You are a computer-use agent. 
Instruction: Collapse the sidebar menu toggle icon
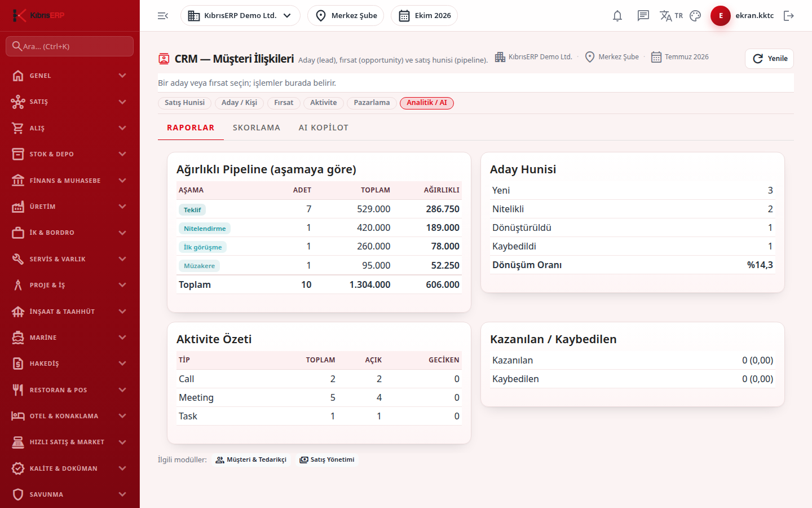tap(163, 16)
